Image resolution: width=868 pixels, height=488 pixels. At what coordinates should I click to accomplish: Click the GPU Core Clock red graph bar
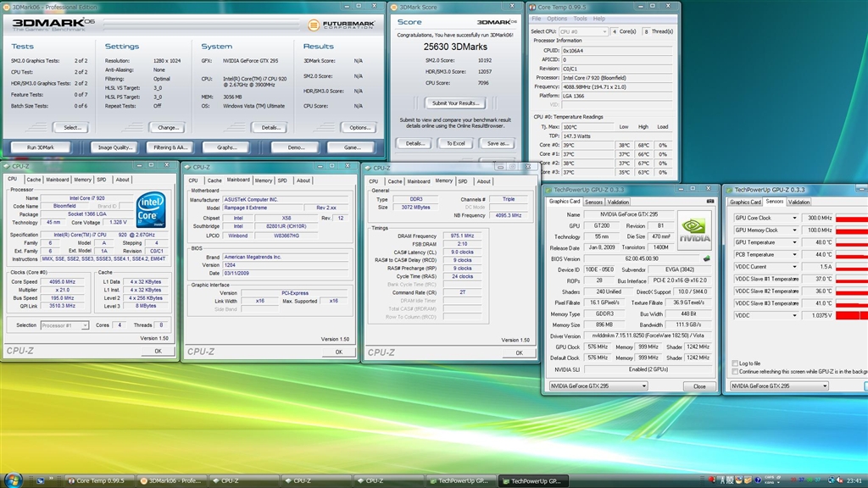(853, 218)
